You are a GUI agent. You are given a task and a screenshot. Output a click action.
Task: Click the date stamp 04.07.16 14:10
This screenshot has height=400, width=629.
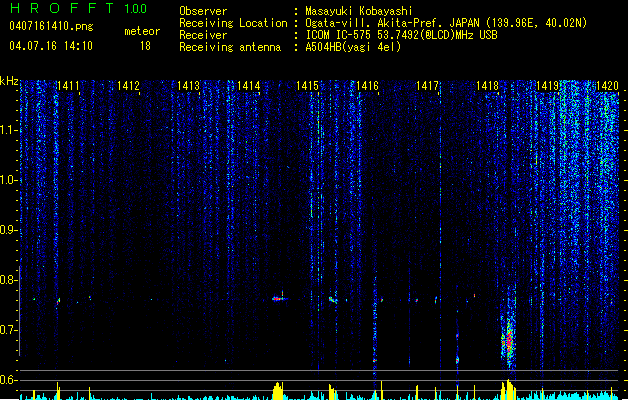[x=51, y=46]
